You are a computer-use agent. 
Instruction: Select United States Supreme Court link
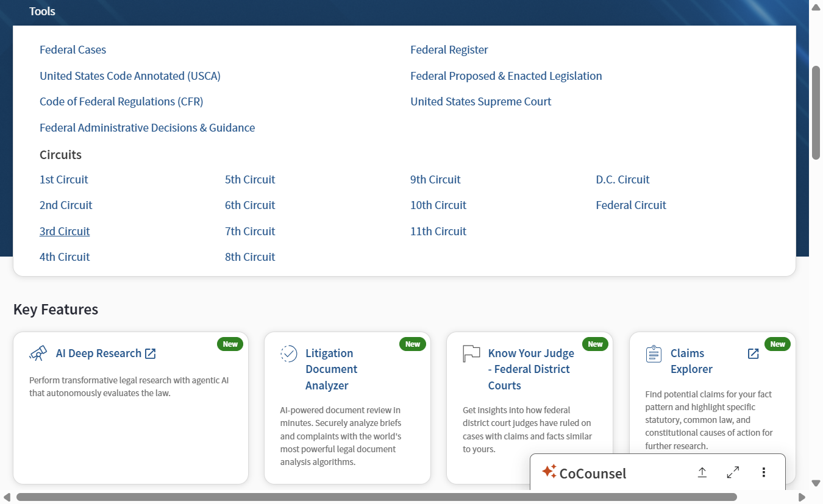click(480, 102)
